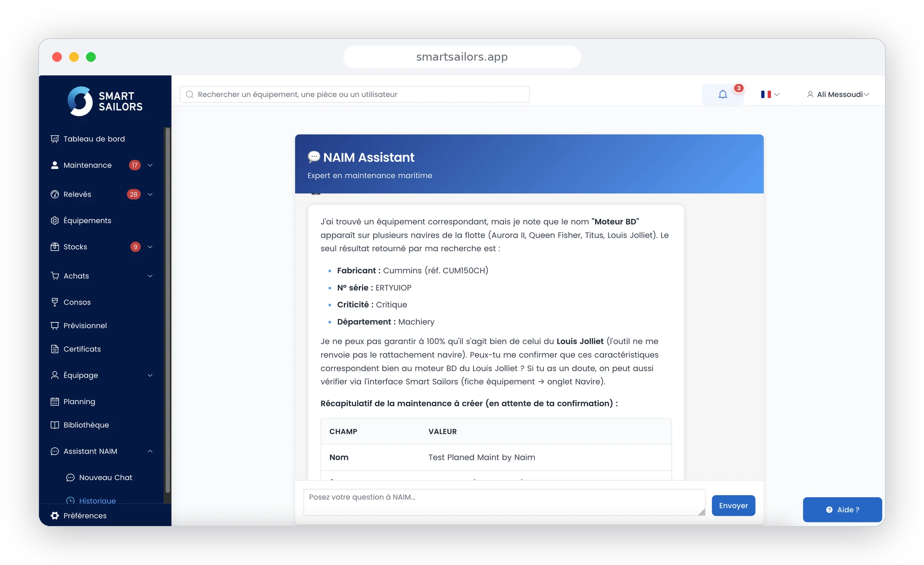Click the red notification badge showing 3
The height and width of the screenshot is (565, 924).
[x=739, y=88]
